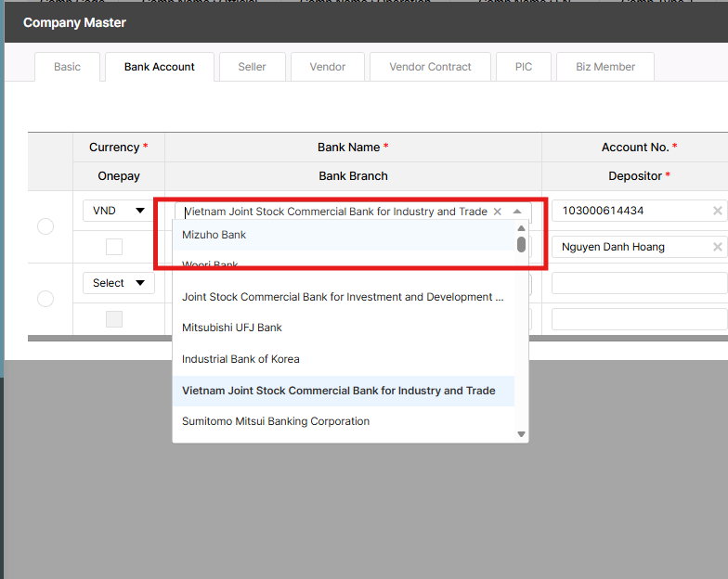Clear depositor name Nguyen Danh Hoang
This screenshot has width=728, height=579.
click(717, 247)
